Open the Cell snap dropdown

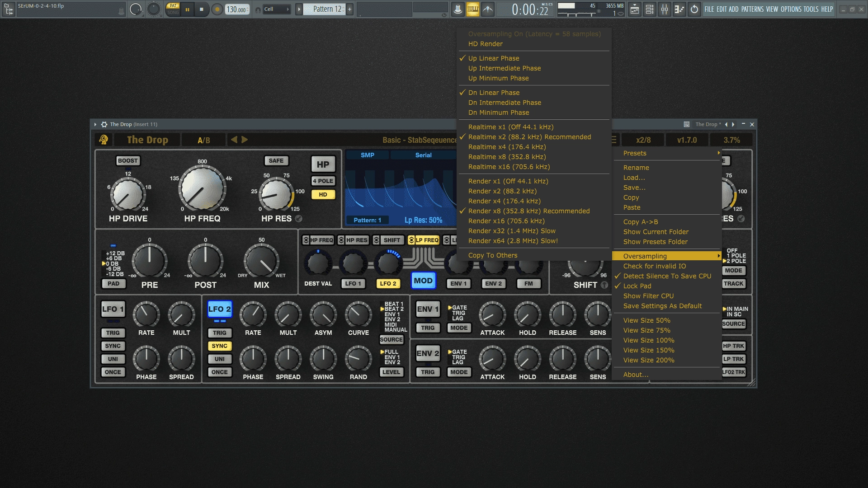pyautogui.click(x=277, y=9)
